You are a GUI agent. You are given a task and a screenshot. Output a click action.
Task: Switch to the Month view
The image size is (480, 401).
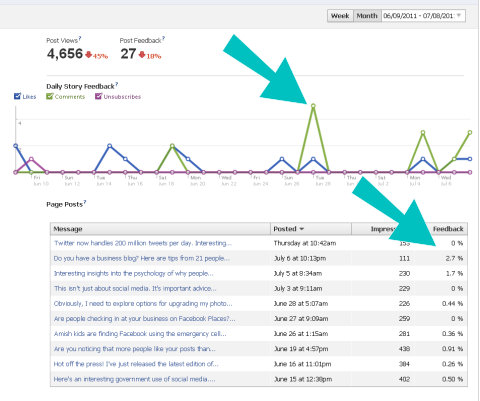point(367,16)
